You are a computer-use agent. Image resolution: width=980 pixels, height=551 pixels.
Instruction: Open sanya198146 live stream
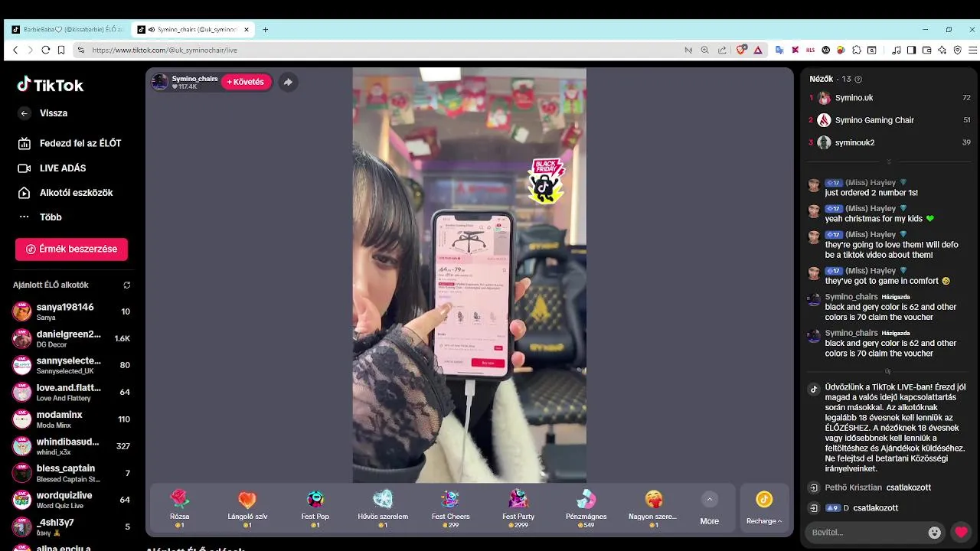[71, 311]
